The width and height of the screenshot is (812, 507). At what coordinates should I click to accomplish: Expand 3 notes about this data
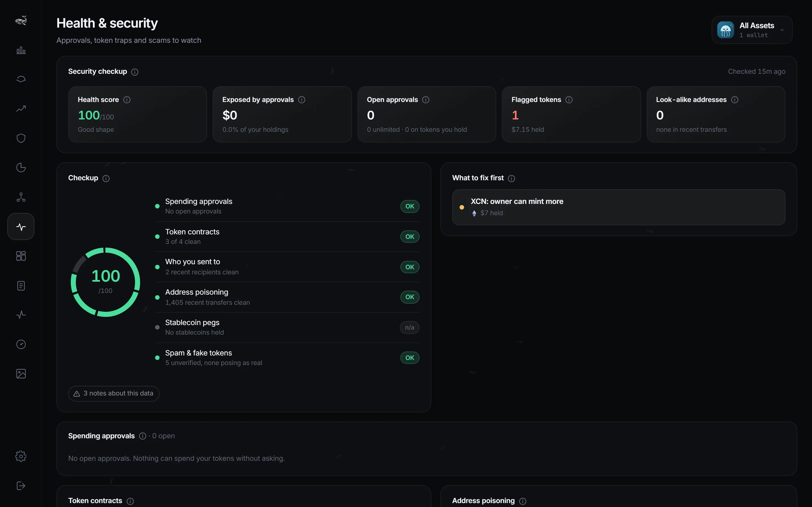113,393
